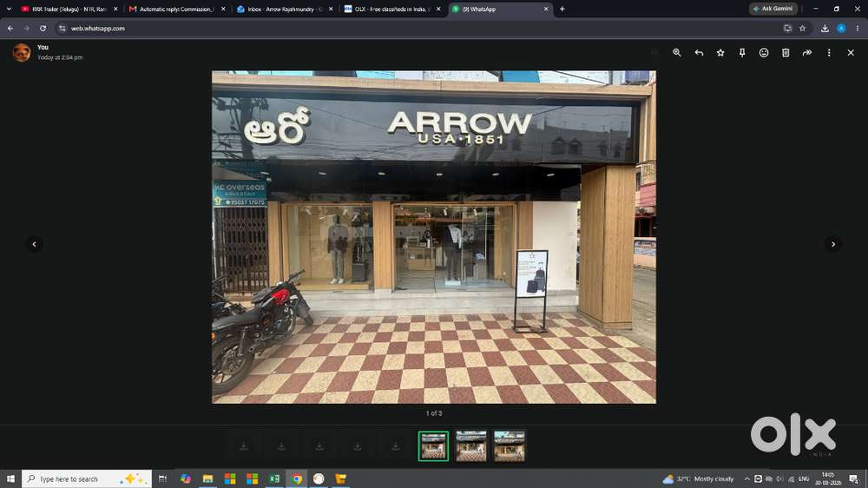Open the Windows Start menu
The height and width of the screenshot is (488, 868).
click(10, 478)
